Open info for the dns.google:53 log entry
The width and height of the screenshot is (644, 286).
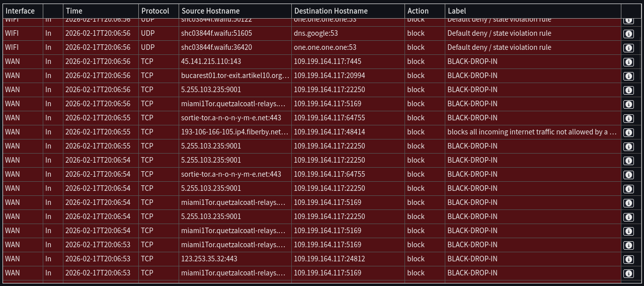point(628,34)
